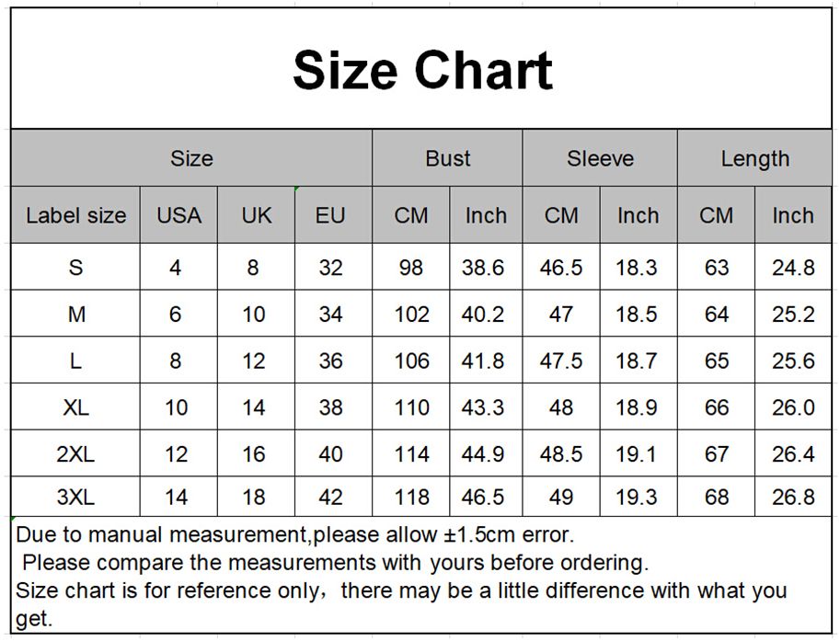Image resolution: width=840 pixels, height=641 pixels.
Task: Select the "Size" group header cell
Action: tap(191, 158)
